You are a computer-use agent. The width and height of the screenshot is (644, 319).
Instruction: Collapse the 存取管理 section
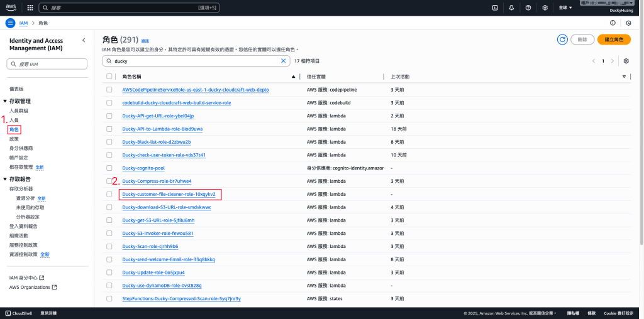pyautogui.click(x=5, y=101)
